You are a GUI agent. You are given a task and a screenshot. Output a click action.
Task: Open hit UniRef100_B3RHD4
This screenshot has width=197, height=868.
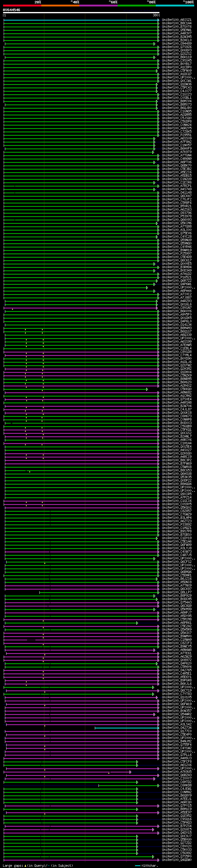[176, 267]
